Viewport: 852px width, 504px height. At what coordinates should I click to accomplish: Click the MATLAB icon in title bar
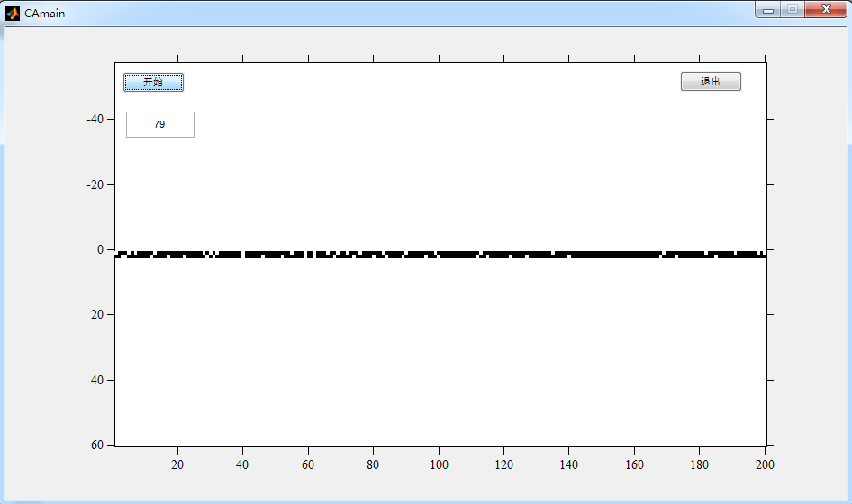[x=12, y=13]
